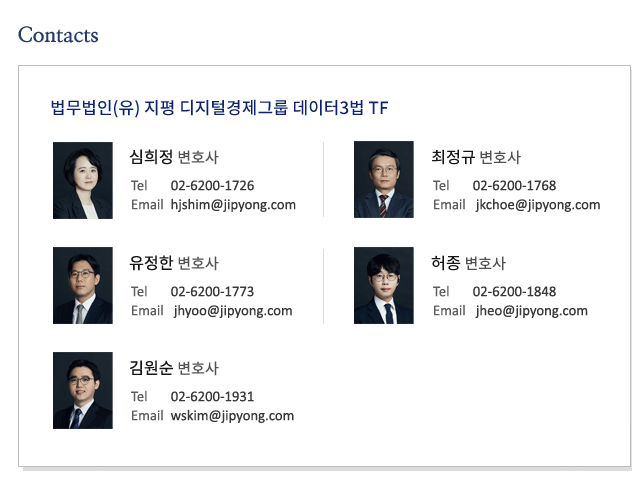Click the photo of 허종 변호사
Screen dimensions: 644x501
(x=384, y=285)
